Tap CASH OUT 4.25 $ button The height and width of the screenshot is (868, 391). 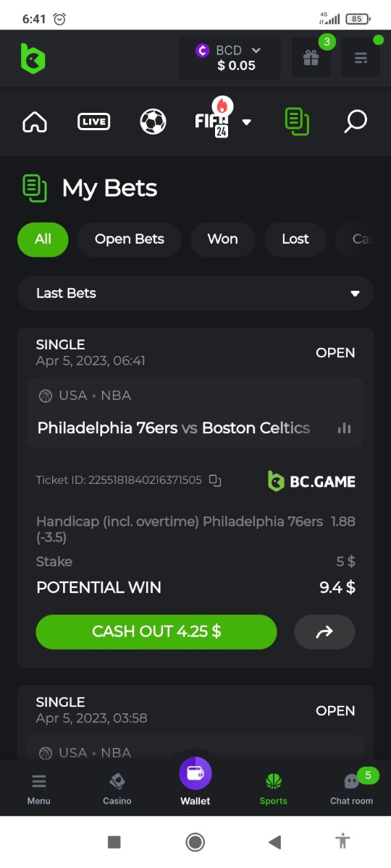pyautogui.click(x=156, y=631)
